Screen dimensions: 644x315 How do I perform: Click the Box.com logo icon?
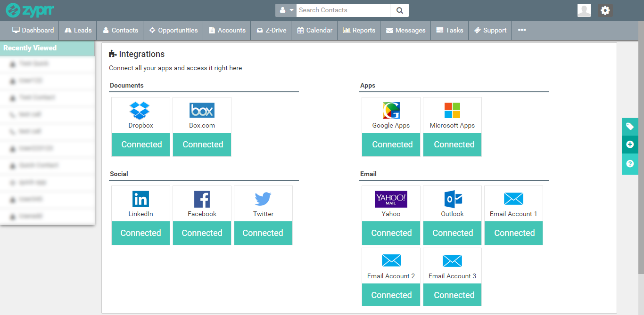(x=202, y=110)
